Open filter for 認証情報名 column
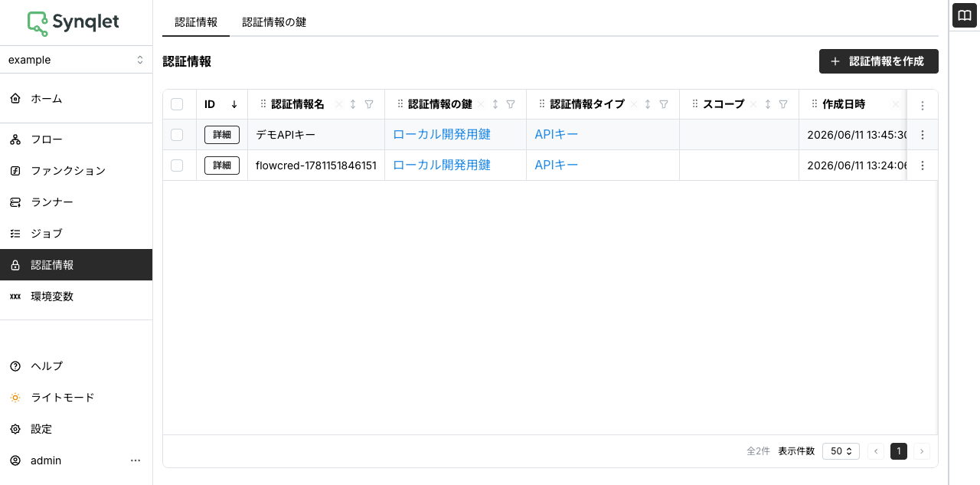This screenshot has height=485, width=980. pyautogui.click(x=369, y=104)
